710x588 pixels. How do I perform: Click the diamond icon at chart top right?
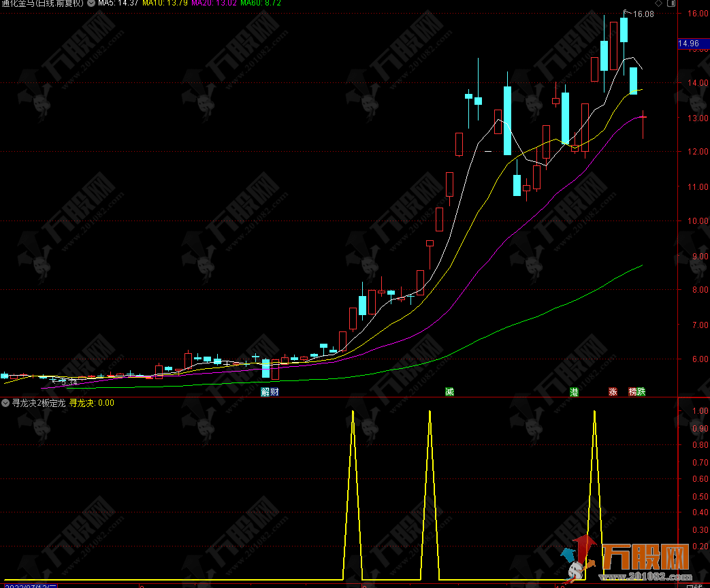tap(658, 3)
